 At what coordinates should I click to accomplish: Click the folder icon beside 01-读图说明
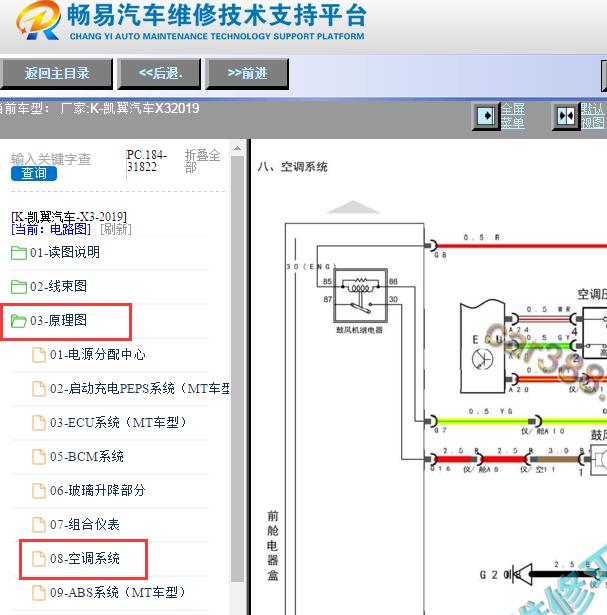pyautogui.click(x=18, y=253)
